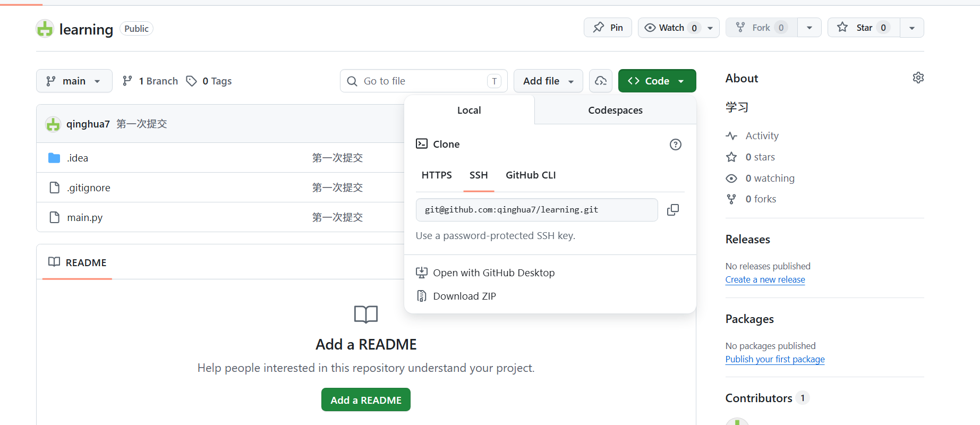Open the clone help question-mark icon
Screen dimensions: 980x425
676,144
